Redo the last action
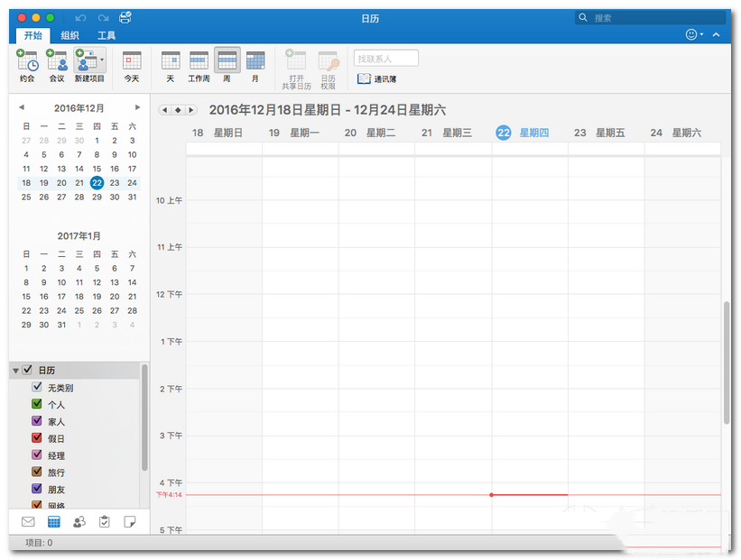The width and height of the screenshot is (741, 560). point(104,18)
